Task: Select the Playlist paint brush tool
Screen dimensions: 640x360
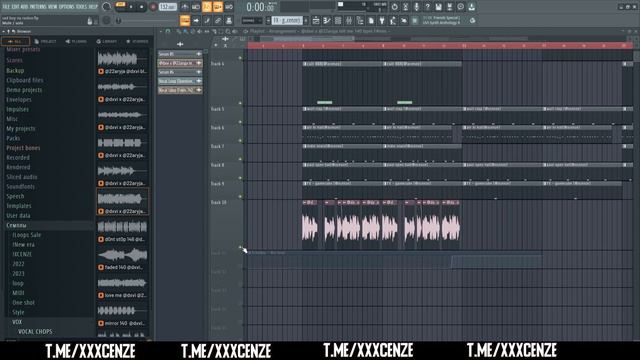Action: click(x=185, y=31)
